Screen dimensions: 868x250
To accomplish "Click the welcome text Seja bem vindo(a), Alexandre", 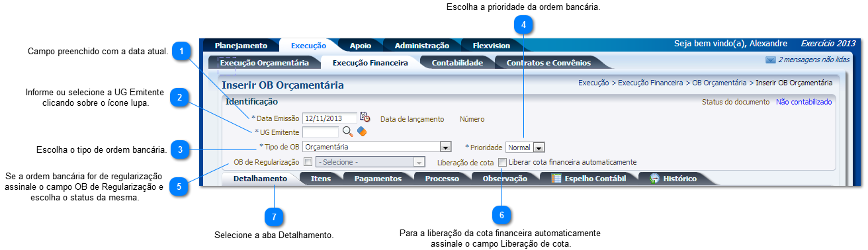I will pos(730,44).
